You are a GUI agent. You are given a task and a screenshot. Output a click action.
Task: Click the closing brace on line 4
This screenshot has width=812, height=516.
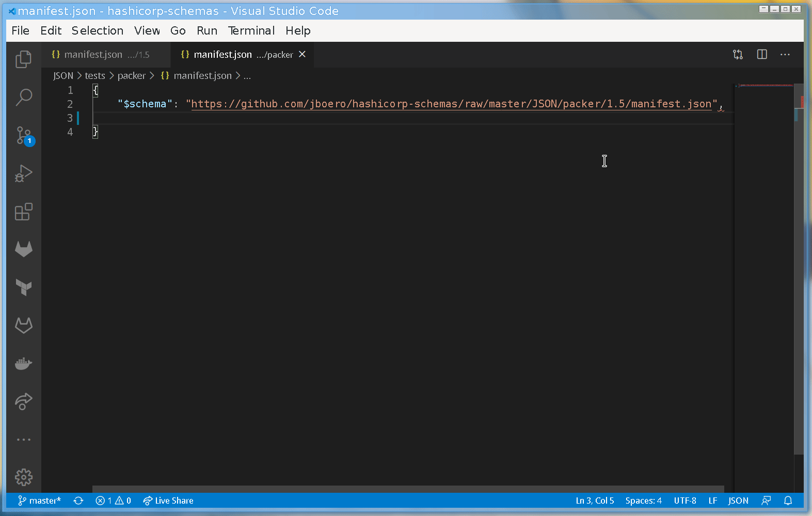click(x=95, y=132)
